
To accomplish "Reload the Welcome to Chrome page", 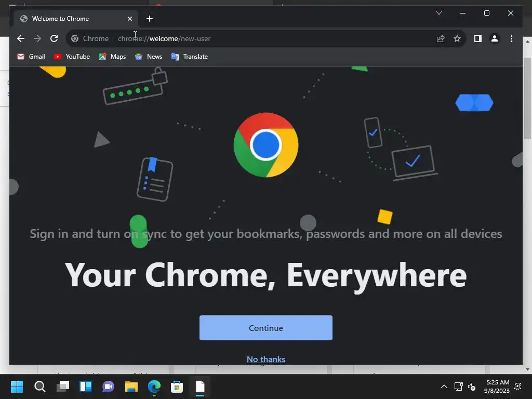I will click(x=54, y=38).
